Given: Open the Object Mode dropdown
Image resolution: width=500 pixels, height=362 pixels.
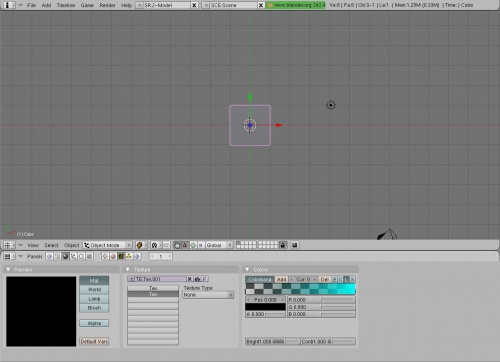Looking at the screenshot, I should point(107,245).
